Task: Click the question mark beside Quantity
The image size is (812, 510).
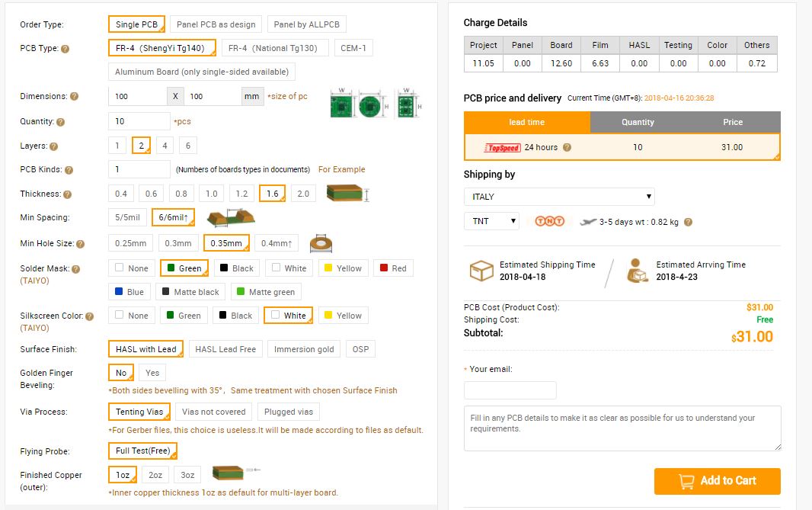Action: (x=61, y=122)
